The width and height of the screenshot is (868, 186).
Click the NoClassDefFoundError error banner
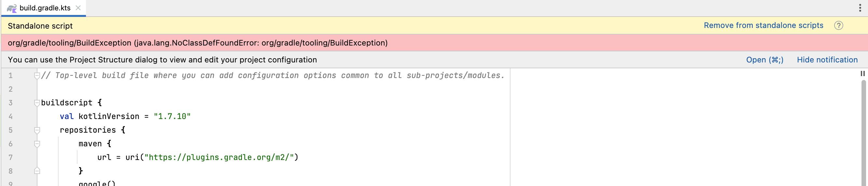(197, 43)
